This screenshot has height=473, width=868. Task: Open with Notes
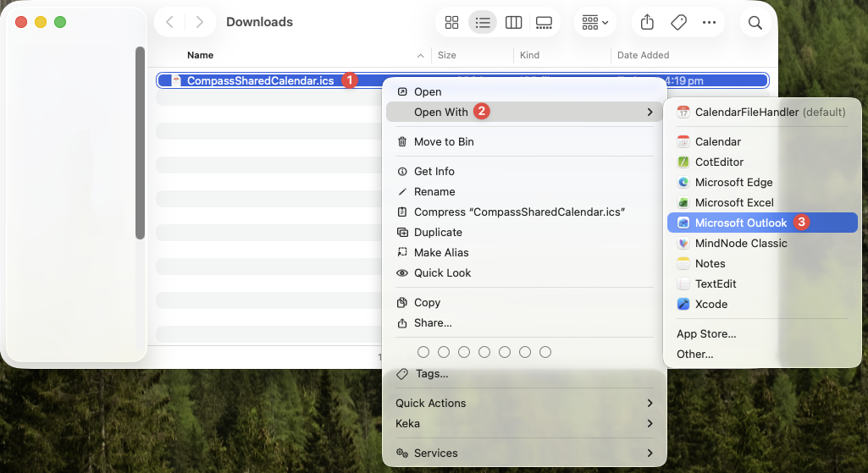(762, 264)
